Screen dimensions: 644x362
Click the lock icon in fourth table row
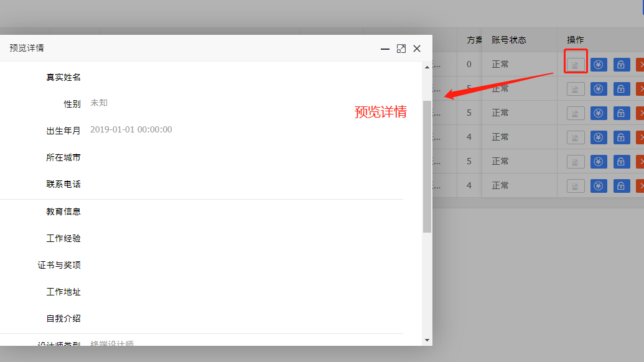pos(622,137)
